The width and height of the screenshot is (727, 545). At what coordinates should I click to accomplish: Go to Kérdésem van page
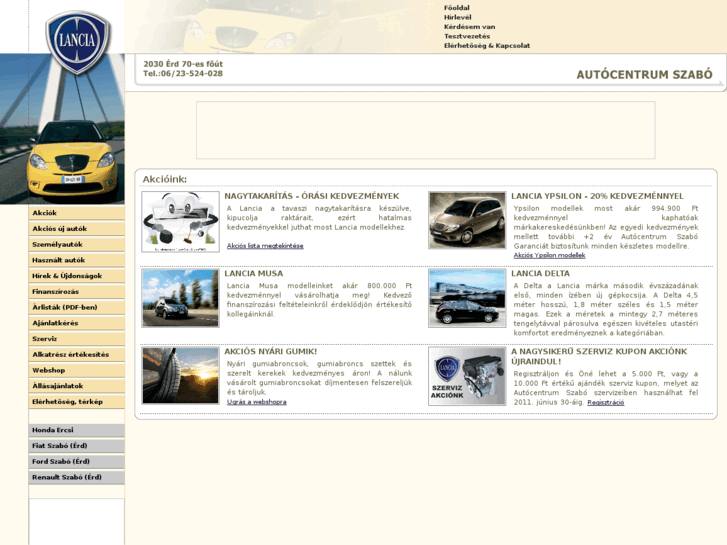[469, 27]
